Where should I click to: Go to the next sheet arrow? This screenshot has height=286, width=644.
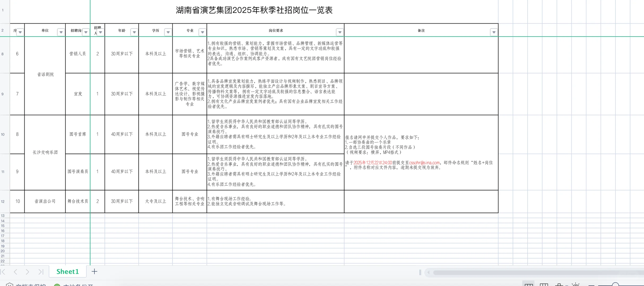28,272
